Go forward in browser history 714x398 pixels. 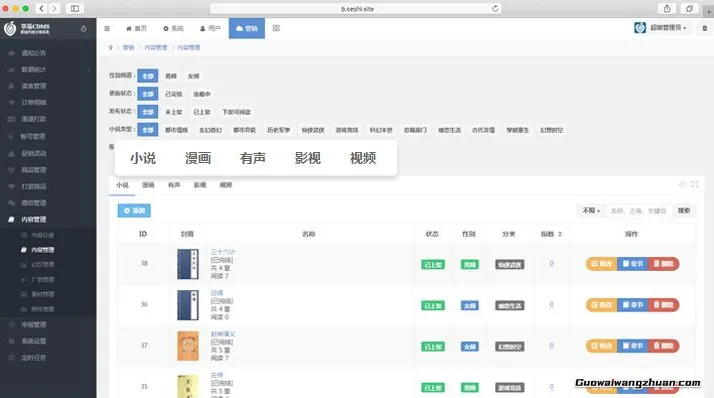click(x=54, y=9)
